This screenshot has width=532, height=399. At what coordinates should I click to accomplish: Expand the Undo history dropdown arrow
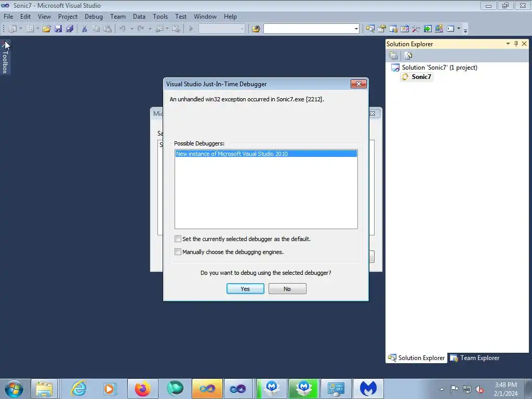(x=131, y=29)
